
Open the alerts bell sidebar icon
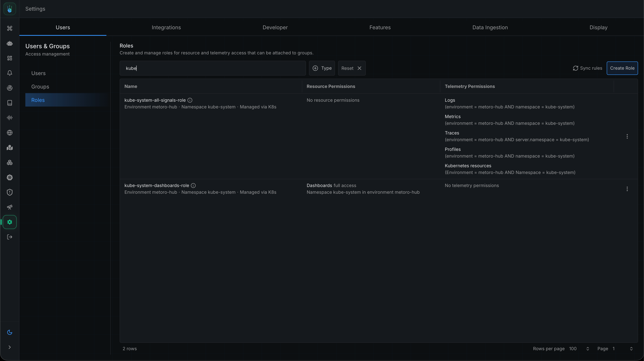[x=10, y=73]
